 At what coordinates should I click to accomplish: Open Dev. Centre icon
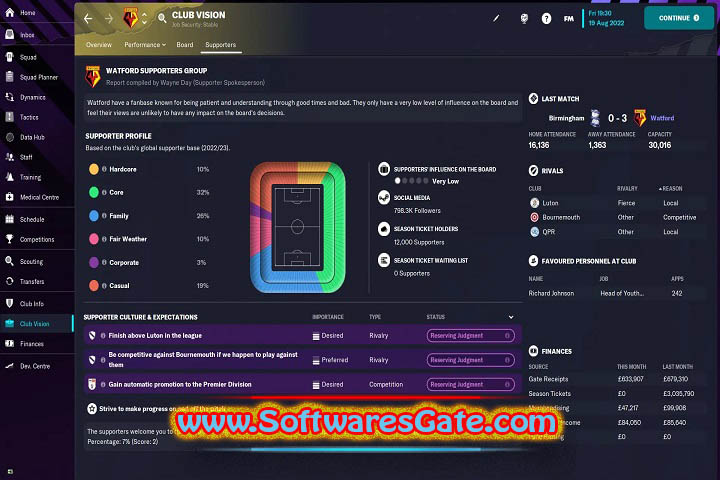[x=10, y=366]
